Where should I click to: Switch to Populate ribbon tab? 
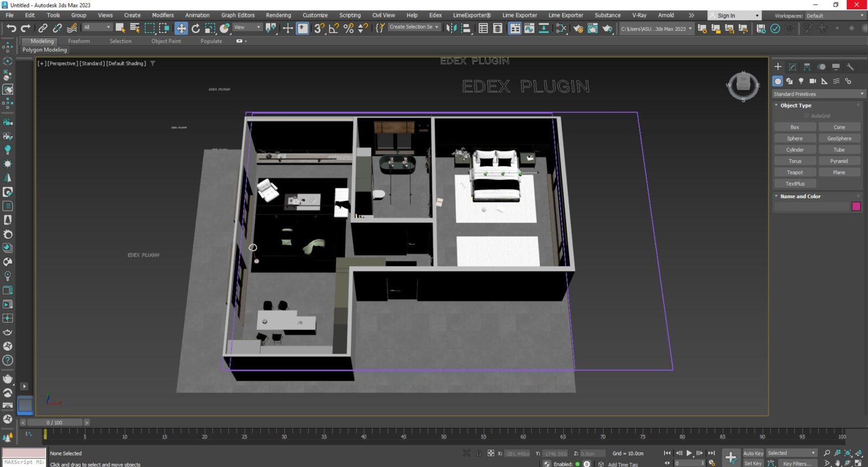point(211,41)
